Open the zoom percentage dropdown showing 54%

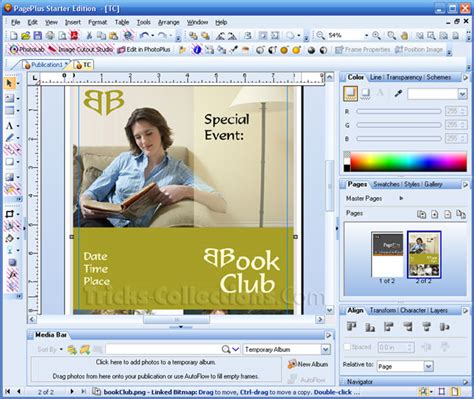(366, 35)
